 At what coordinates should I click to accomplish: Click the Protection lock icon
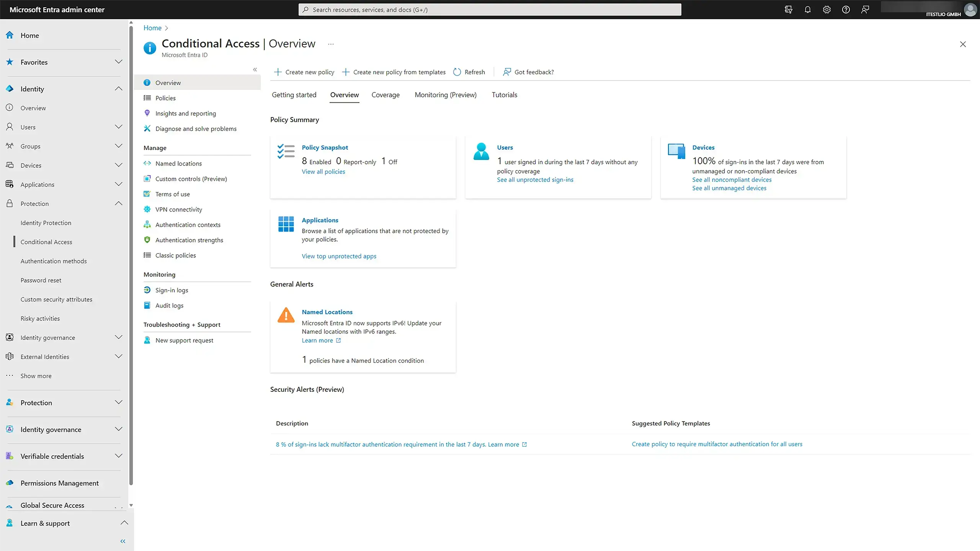tap(10, 204)
